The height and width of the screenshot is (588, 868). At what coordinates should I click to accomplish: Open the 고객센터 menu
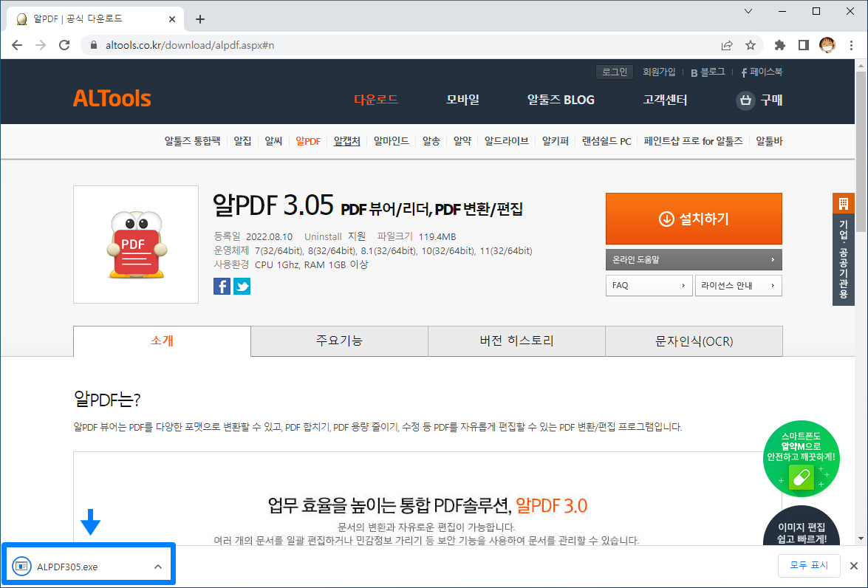665,100
